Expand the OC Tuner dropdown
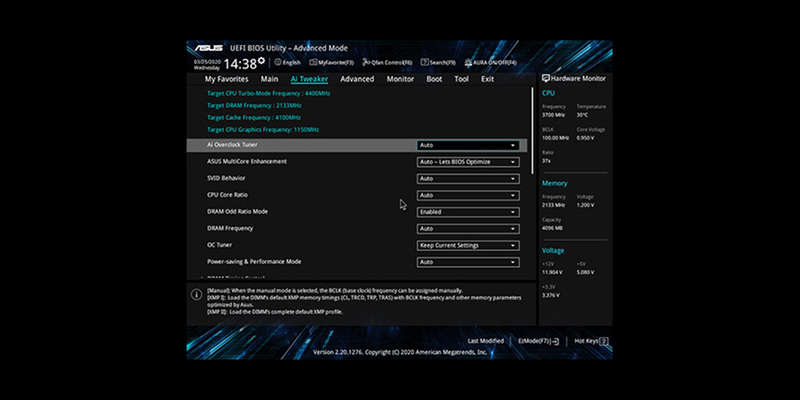This screenshot has width=800, height=400. click(468, 245)
